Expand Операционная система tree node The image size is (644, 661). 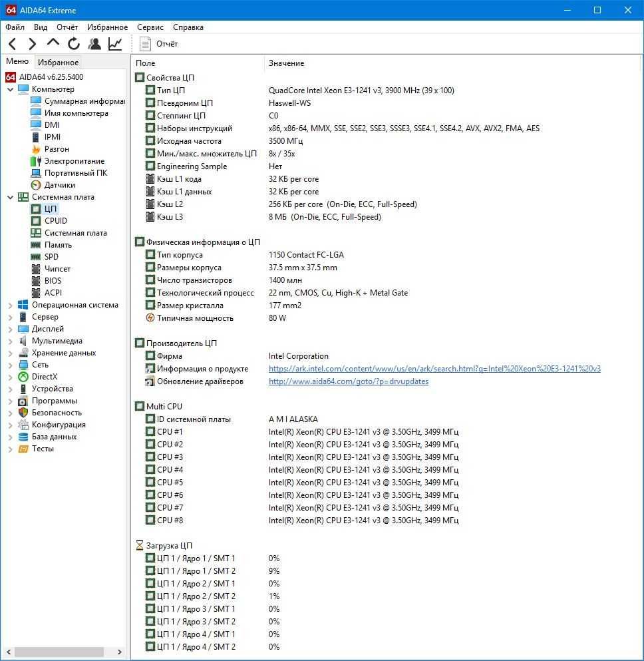(10, 306)
